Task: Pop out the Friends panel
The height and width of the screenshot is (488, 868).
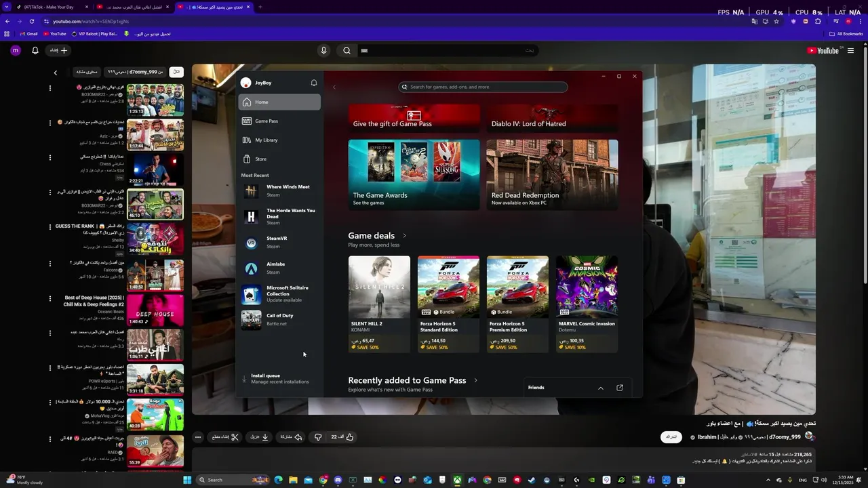Action: pos(620,388)
